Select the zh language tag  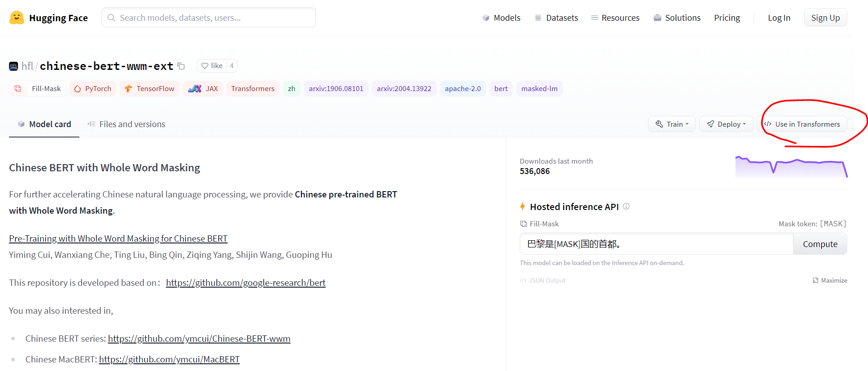[x=292, y=89]
